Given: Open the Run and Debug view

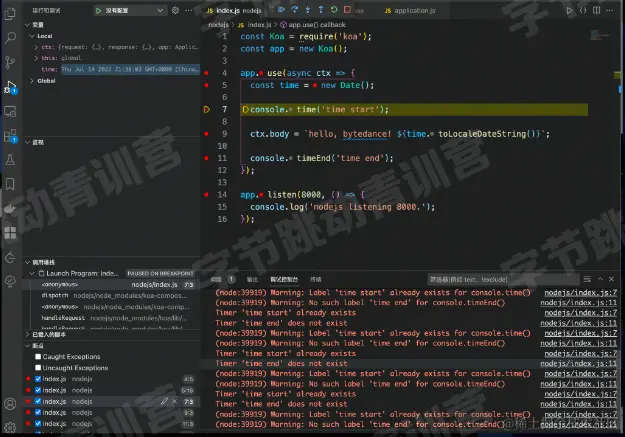Looking at the screenshot, I should point(10,87).
